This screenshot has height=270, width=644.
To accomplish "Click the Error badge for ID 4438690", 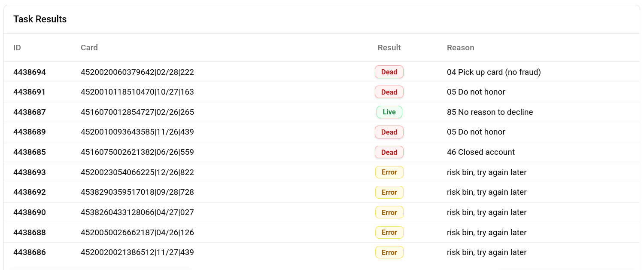I will [389, 212].
